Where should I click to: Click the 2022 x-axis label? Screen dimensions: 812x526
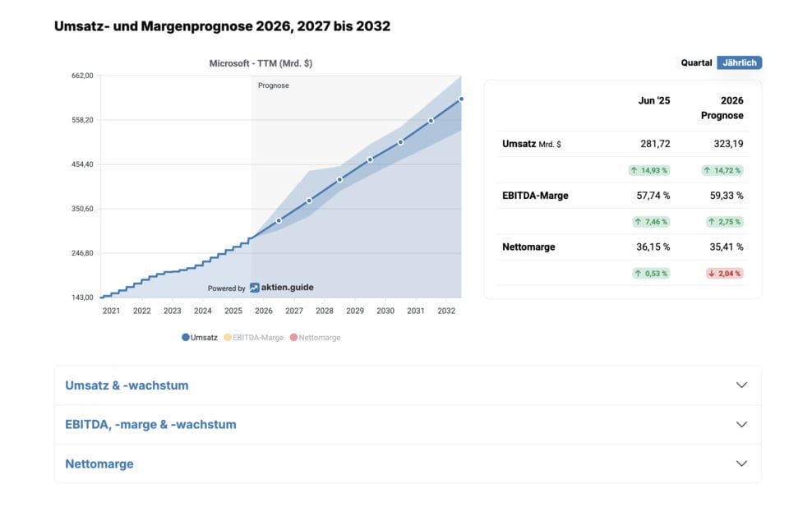[x=142, y=311]
